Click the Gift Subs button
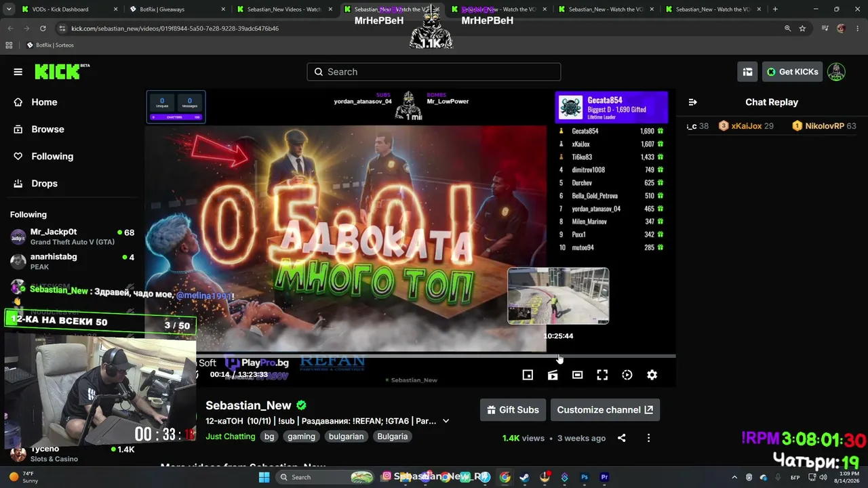Viewport: 868px width, 488px height. (x=513, y=410)
